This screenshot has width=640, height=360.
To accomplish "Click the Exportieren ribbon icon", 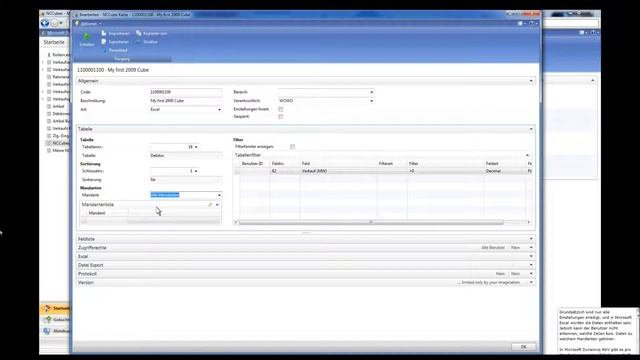I will [104, 42].
